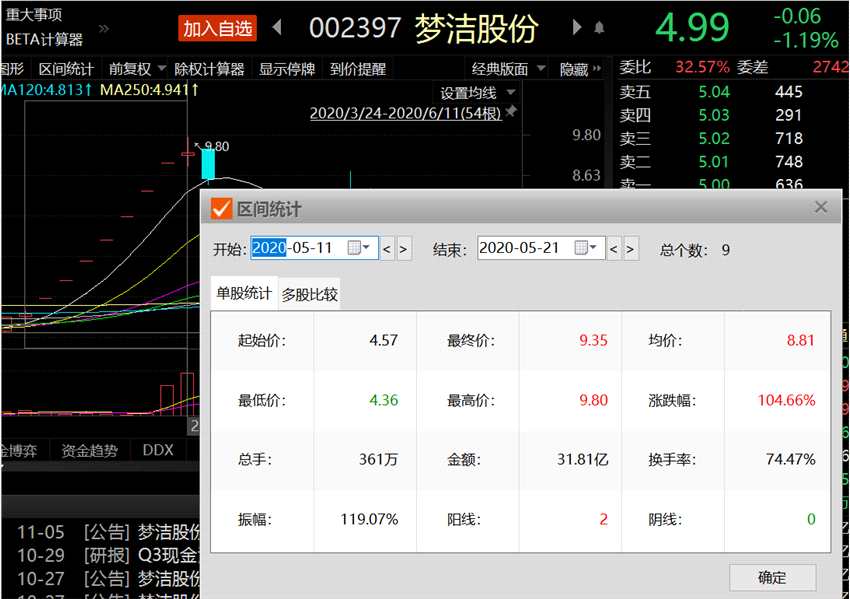Click the 最高价 value 9.80 in dialog
The height and width of the screenshot is (599, 850).
[x=594, y=400]
